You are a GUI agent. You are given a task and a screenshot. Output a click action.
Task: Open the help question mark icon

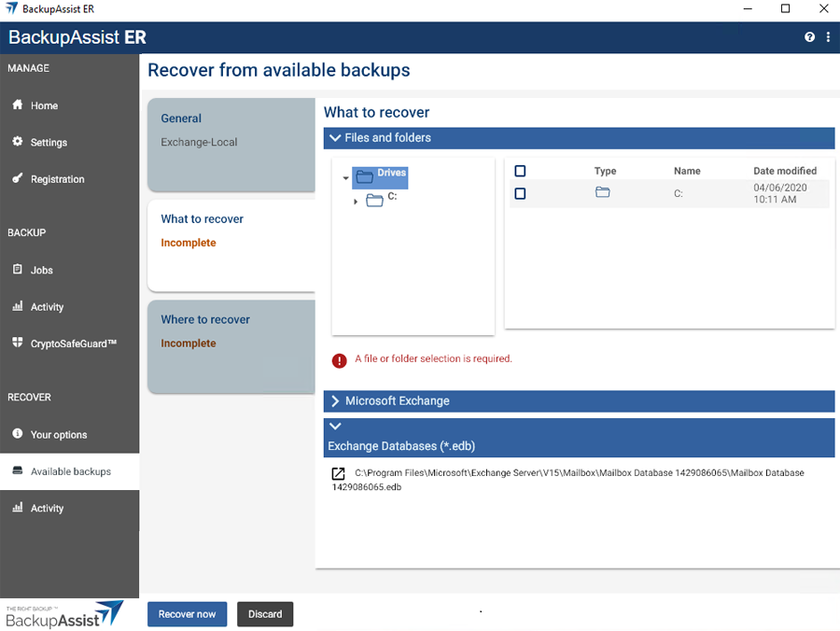point(809,37)
